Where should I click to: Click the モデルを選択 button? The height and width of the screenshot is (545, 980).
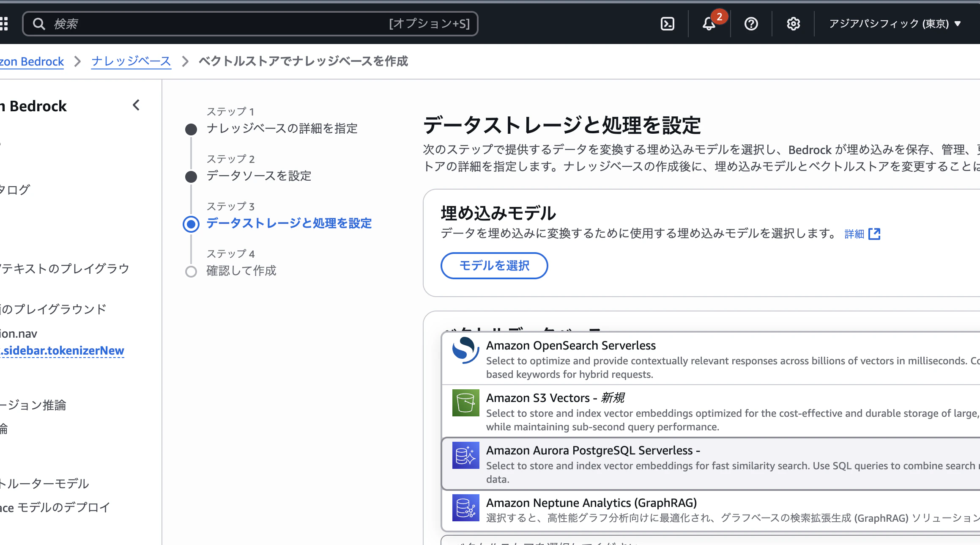tap(494, 266)
